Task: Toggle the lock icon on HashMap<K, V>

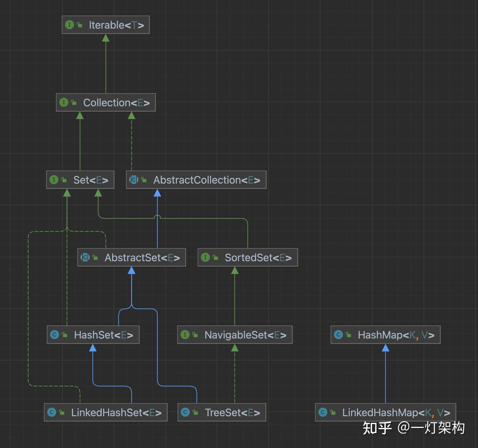Action: click(x=348, y=334)
